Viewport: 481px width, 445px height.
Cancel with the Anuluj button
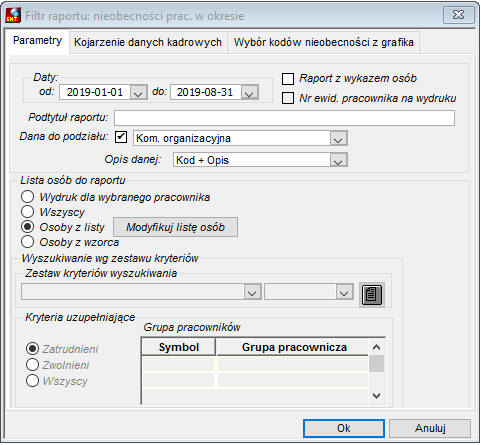(x=430, y=428)
